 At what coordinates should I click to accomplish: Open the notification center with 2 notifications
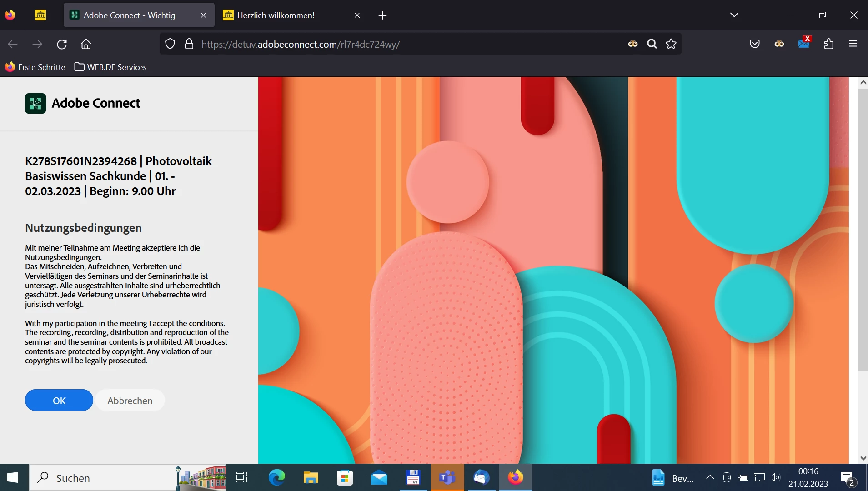click(x=848, y=478)
